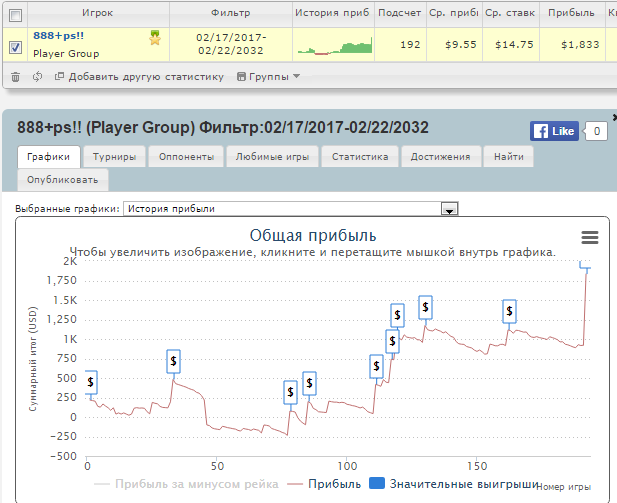Click the $ marker near game 111
The width and height of the screenshot is (617, 503).
click(x=376, y=366)
